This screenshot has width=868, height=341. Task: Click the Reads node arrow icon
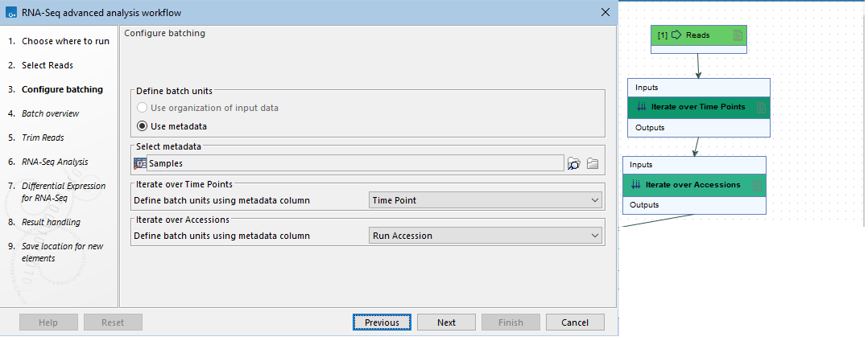coord(676,35)
